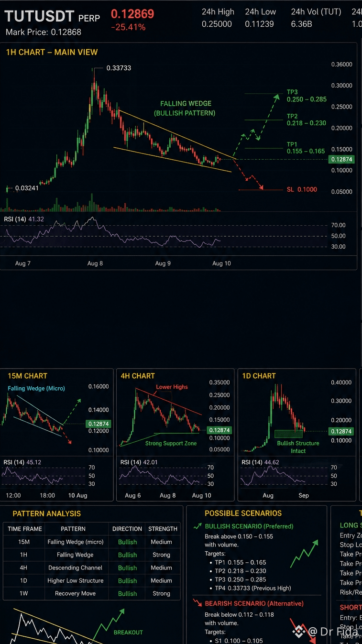Click the red last price 0.12869
This screenshot has width=362, height=644.
coord(132,14)
